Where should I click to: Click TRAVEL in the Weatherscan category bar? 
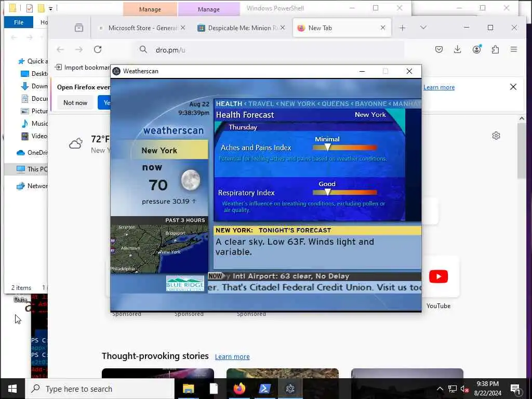point(261,104)
